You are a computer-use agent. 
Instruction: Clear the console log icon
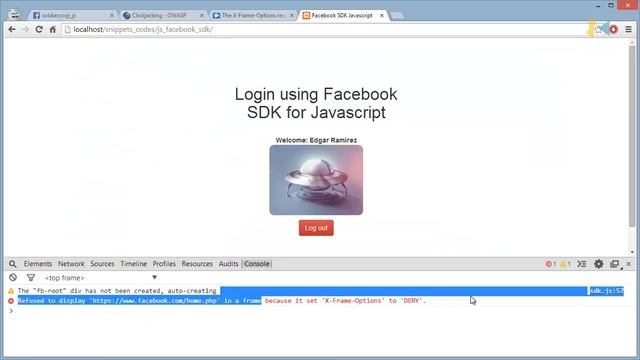(13, 278)
